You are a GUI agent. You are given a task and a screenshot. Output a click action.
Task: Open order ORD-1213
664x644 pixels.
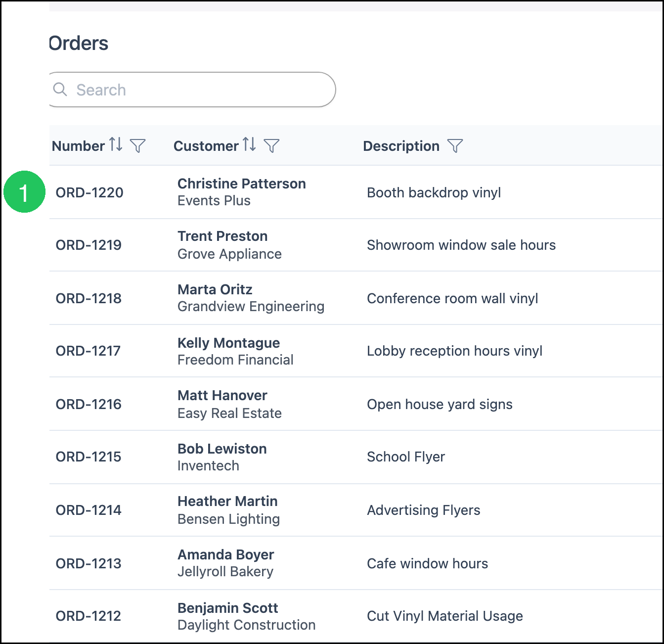89,563
